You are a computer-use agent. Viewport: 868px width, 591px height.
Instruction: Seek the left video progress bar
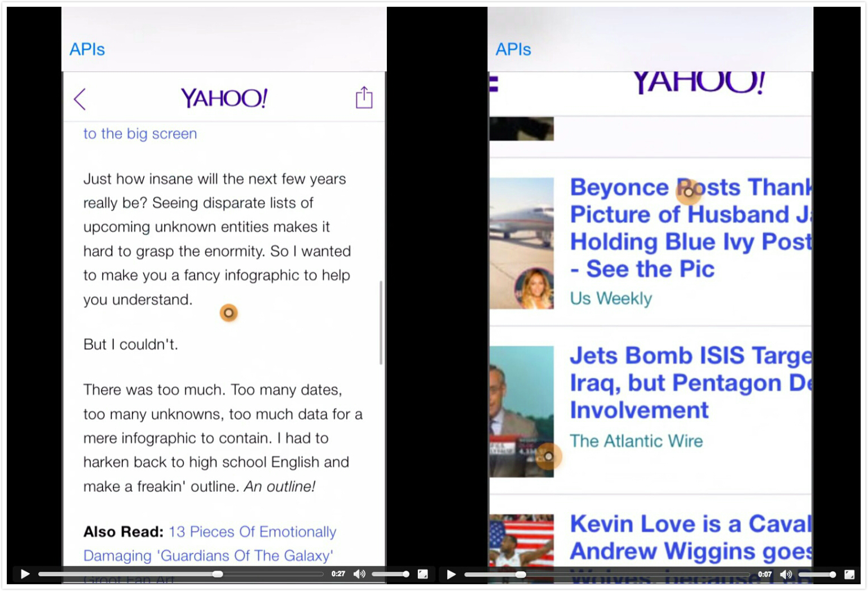(180, 574)
